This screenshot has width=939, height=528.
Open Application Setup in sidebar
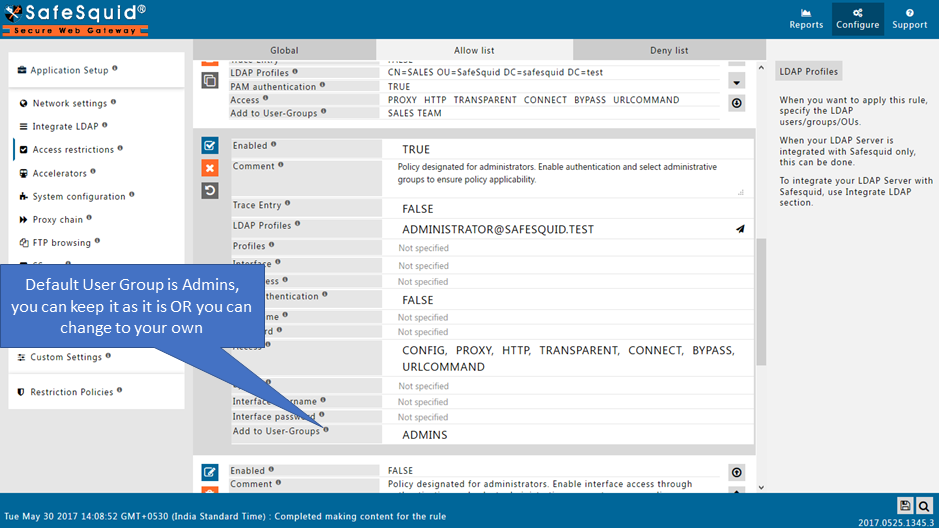click(x=69, y=70)
